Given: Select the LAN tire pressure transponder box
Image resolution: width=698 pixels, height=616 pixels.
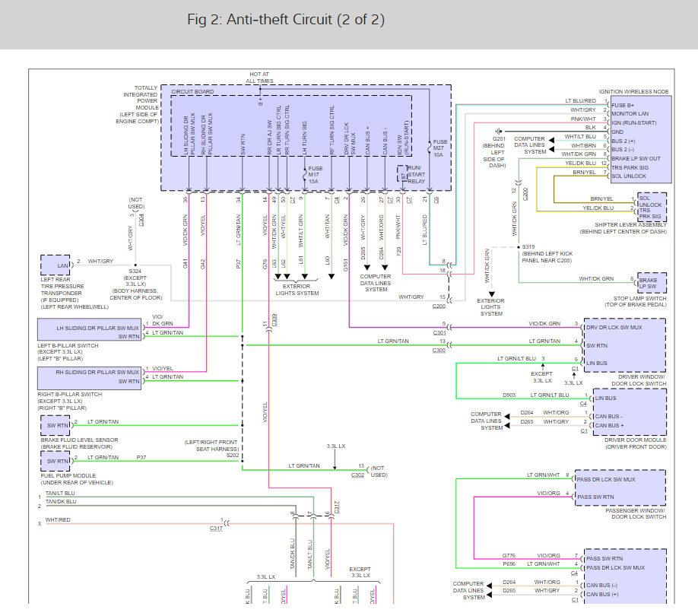Looking at the screenshot, I should pos(56,265).
